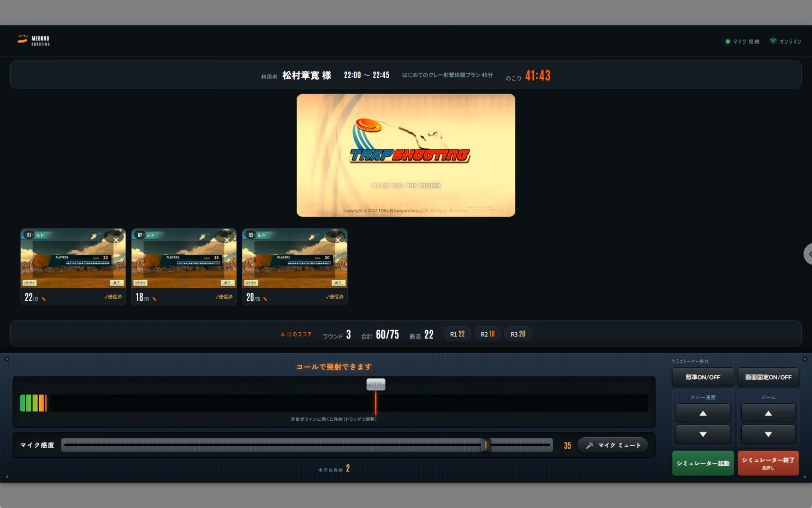Start simulator with シミュレーター起動 button
Viewport: 812px width, 508px height.
click(x=703, y=464)
